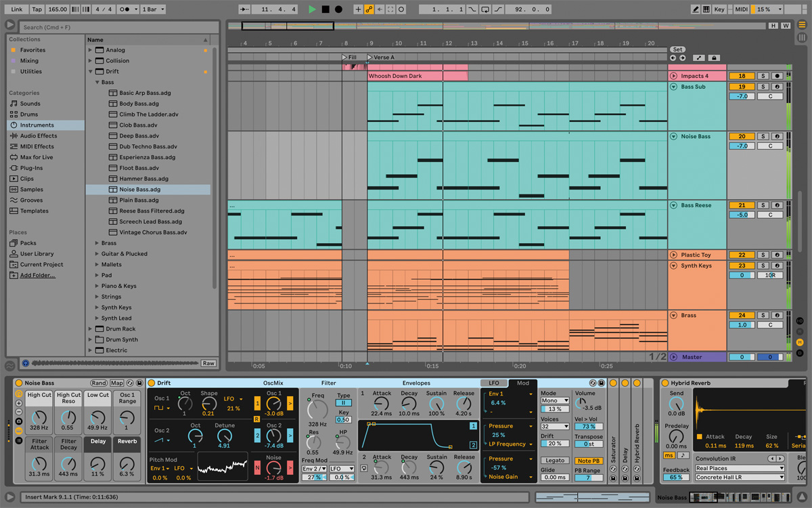Fold the Bass Sub track
The height and width of the screenshot is (508, 812).
coord(673,87)
